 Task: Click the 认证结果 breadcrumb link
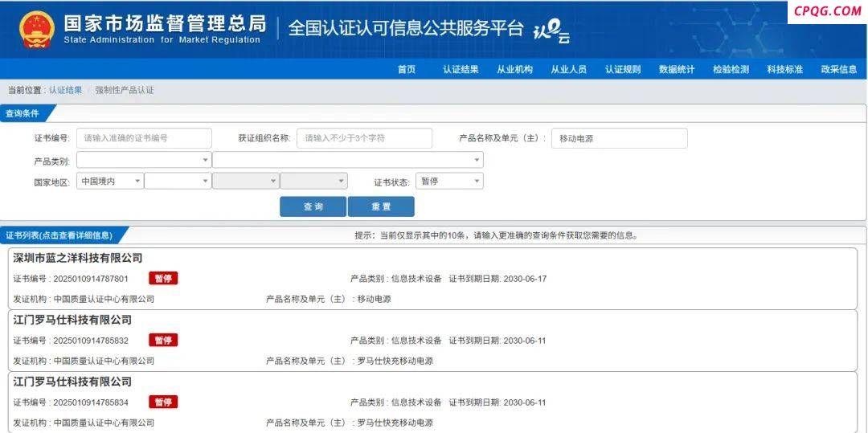[65, 90]
